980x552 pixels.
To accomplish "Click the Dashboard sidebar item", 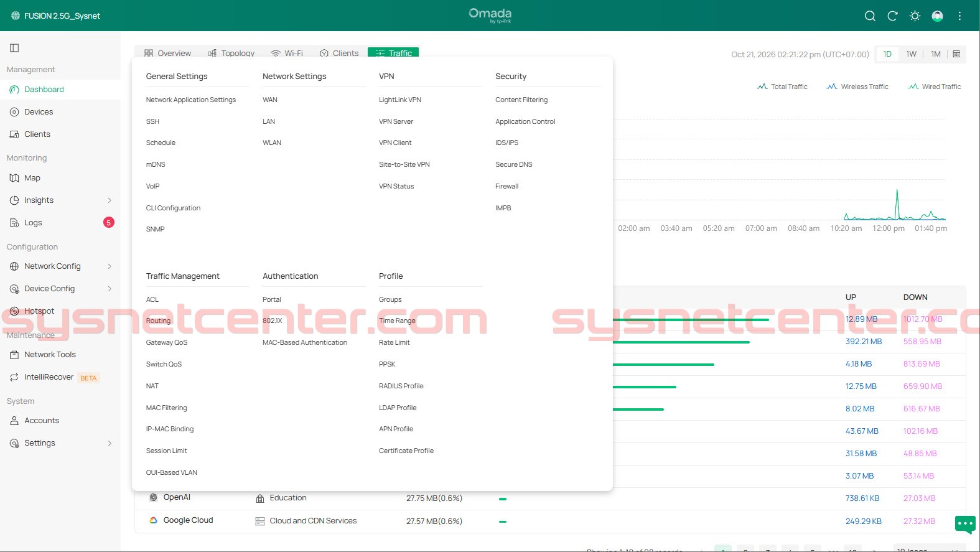I will click(x=60, y=90).
